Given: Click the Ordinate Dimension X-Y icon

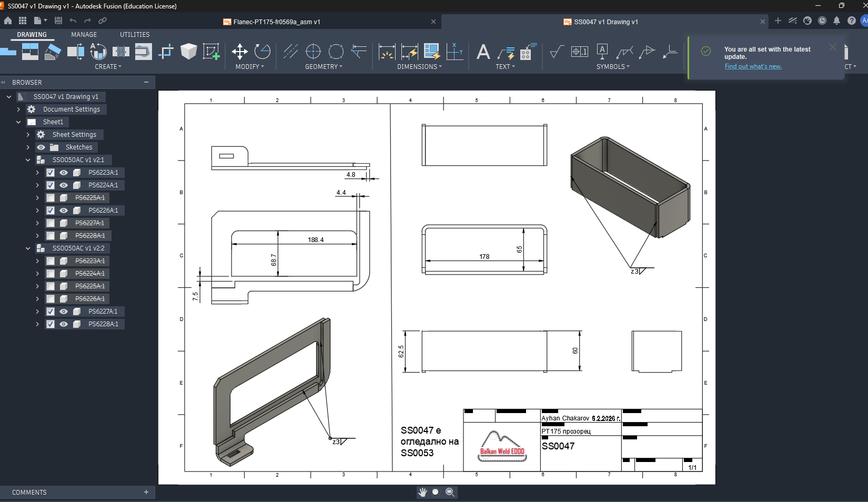Looking at the screenshot, I should (x=455, y=52).
